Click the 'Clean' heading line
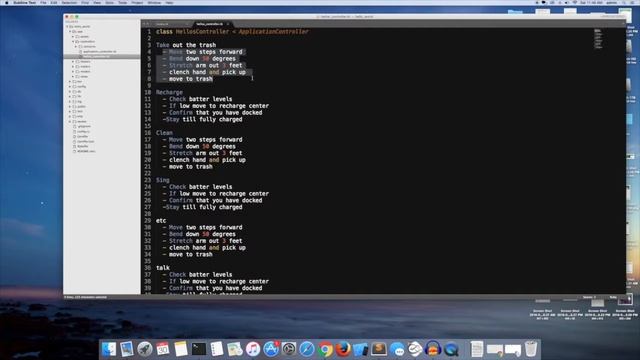Screen dimensions: 640x360 click(x=164, y=133)
